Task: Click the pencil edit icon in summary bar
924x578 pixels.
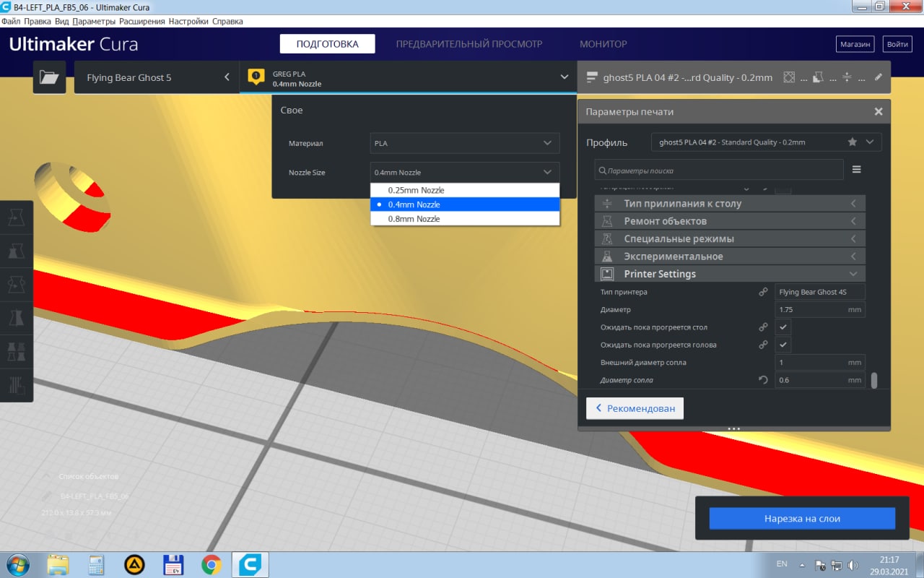Action: [x=879, y=77]
